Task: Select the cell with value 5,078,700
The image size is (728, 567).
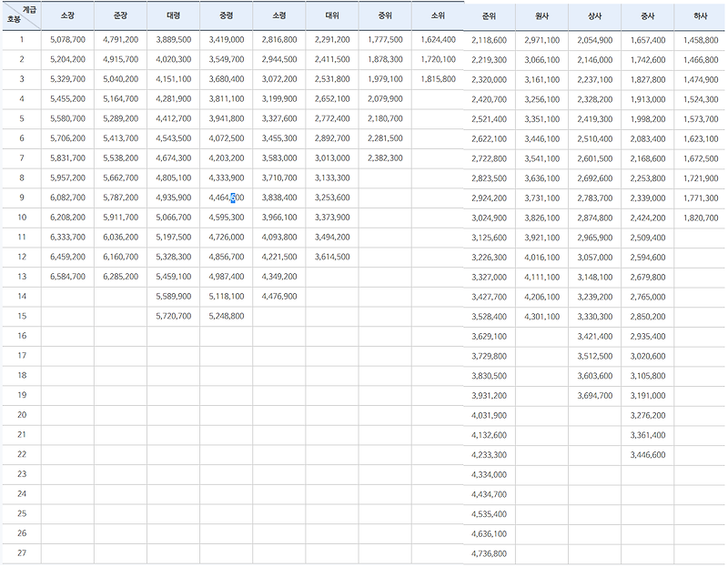Action: pos(67,40)
